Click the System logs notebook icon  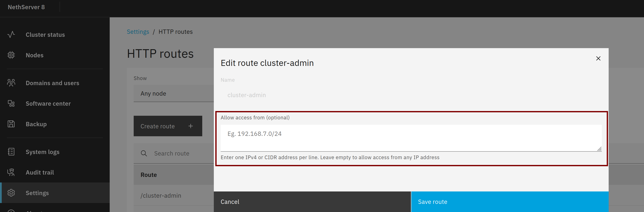point(11,152)
